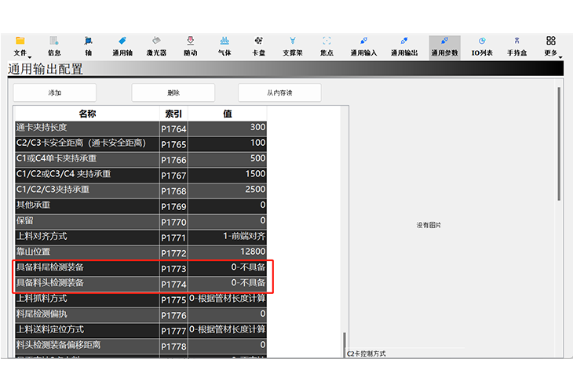Open the 手持盒 handheld box icon
The height and width of the screenshot is (392, 573).
pos(516,45)
